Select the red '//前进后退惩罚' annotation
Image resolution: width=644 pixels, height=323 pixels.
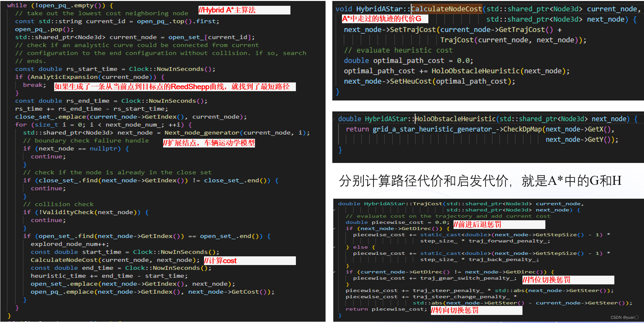(477, 224)
